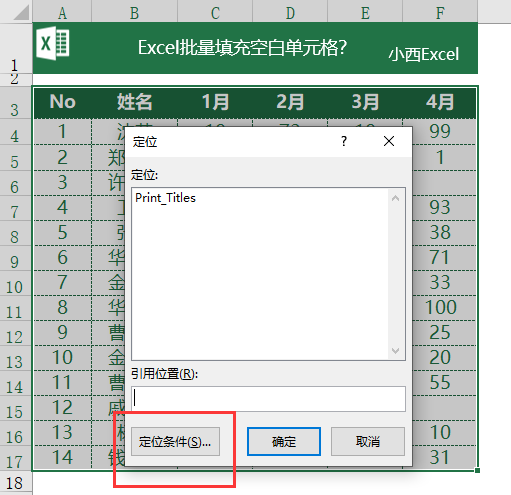The height and width of the screenshot is (495, 511).
Task: Select row 12 header
Action: click(x=16, y=333)
